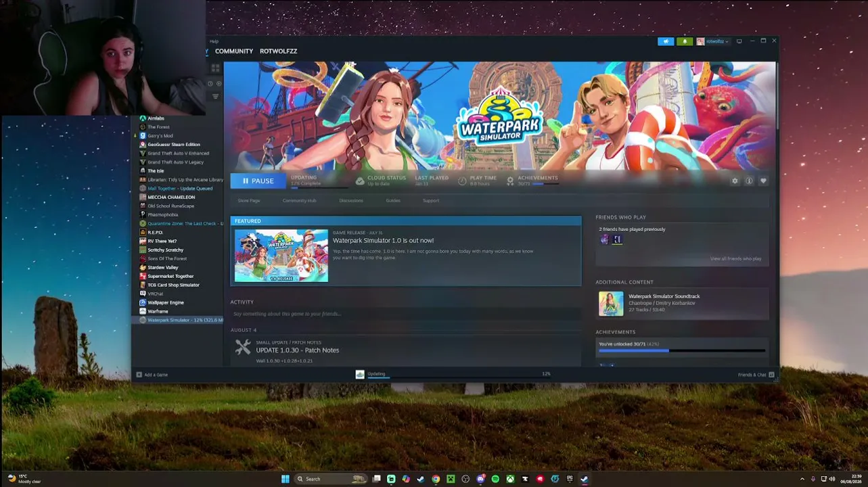This screenshot has width=868, height=487.
Task: Open the Support tab
Action: click(x=431, y=200)
